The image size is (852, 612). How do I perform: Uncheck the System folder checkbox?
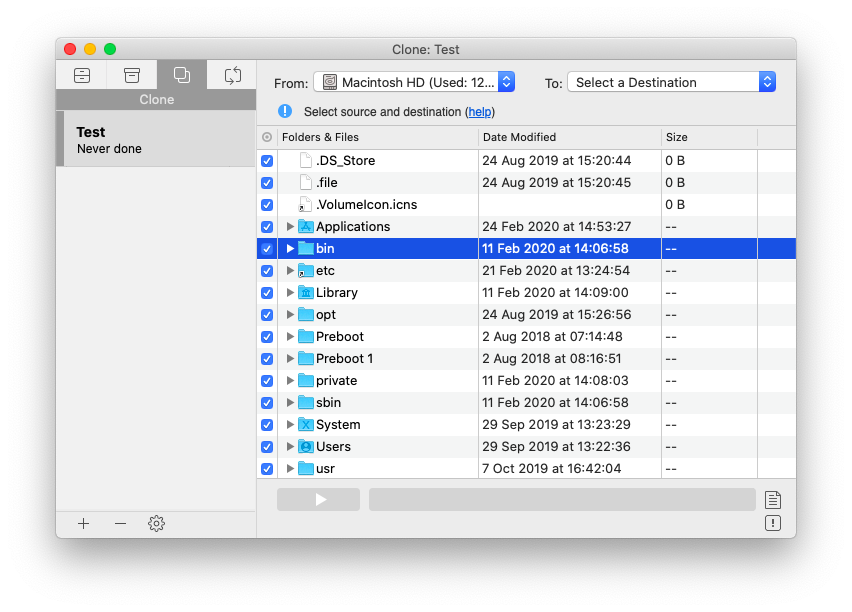267,425
